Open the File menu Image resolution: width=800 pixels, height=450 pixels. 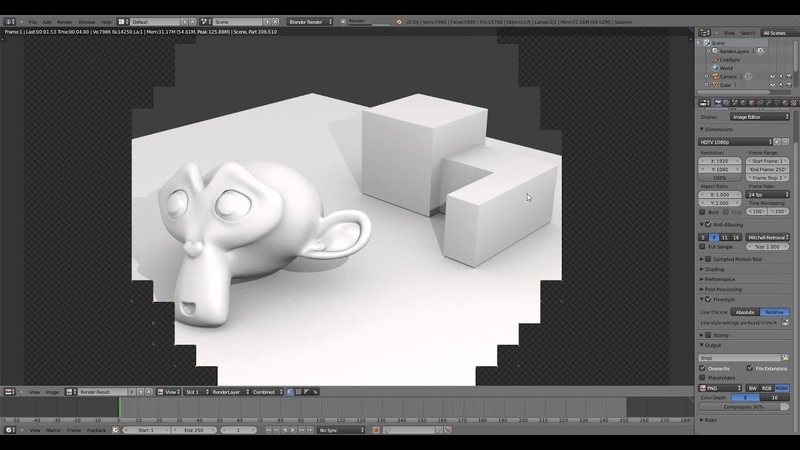coord(33,22)
